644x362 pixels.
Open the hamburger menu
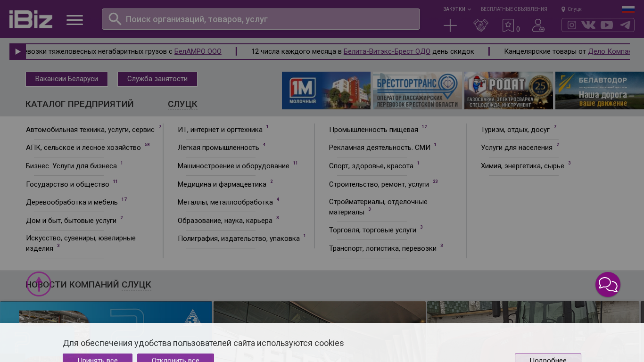pyautogui.click(x=74, y=20)
